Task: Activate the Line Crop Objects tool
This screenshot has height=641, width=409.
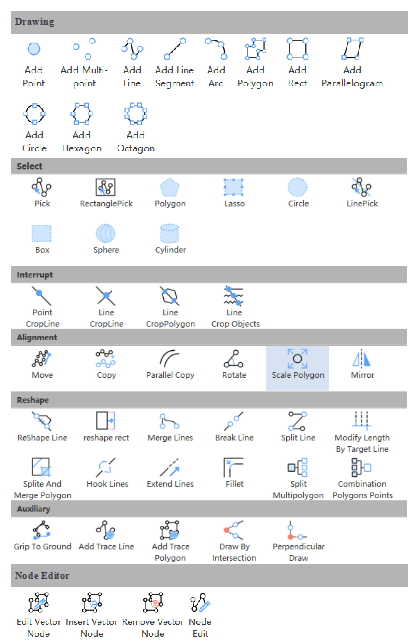Action: click(x=235, y=307)
